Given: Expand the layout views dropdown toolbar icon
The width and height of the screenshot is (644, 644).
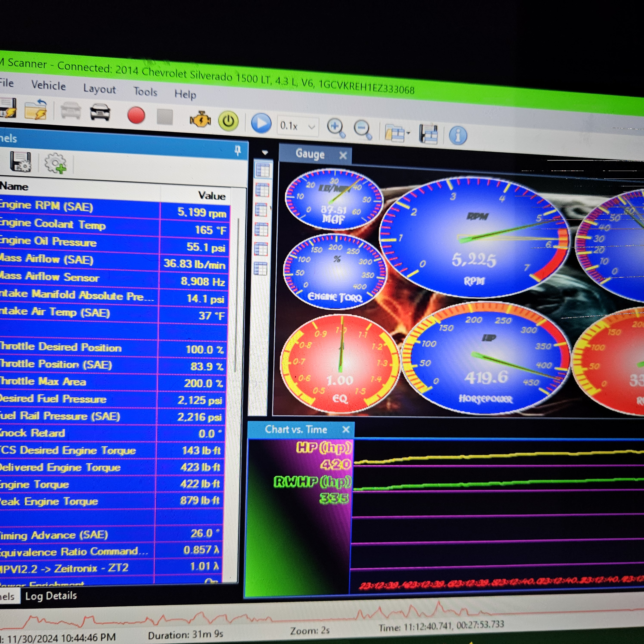Looking at the screenshot, I should pyautogui.click(x=398, y=133).
